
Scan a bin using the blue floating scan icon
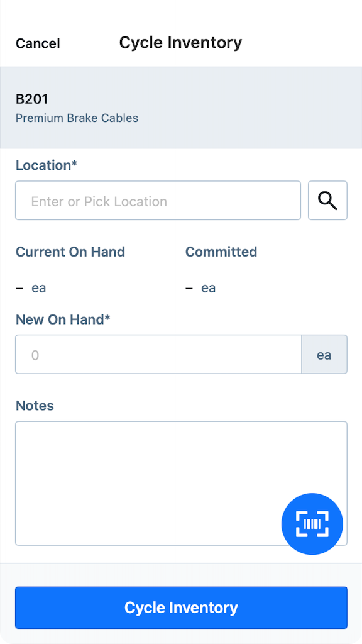coord(312,523)
